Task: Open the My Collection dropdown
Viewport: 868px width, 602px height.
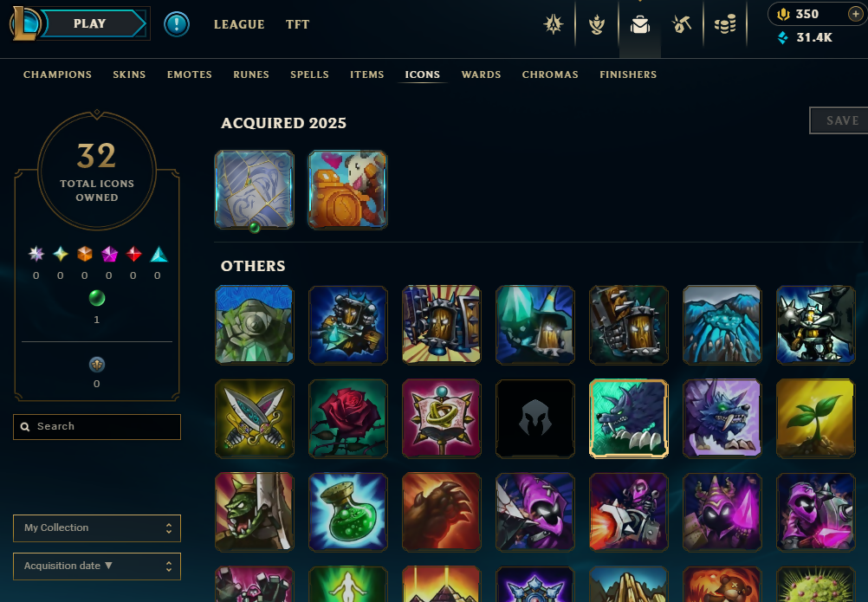Action: click(x=97, y=528)
